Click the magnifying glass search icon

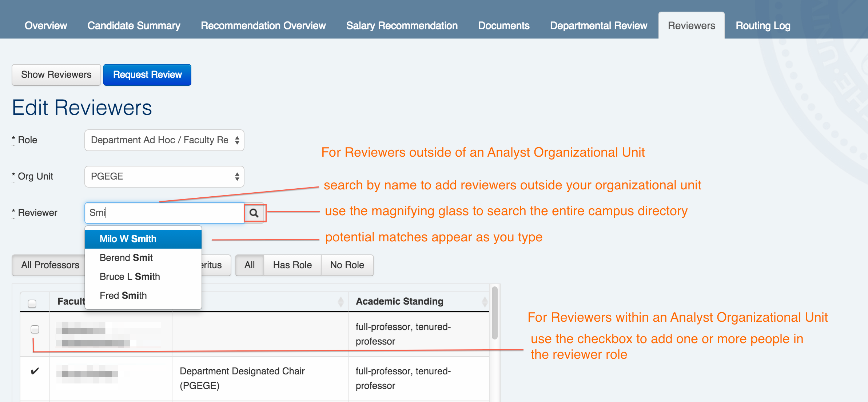point(254,213)
